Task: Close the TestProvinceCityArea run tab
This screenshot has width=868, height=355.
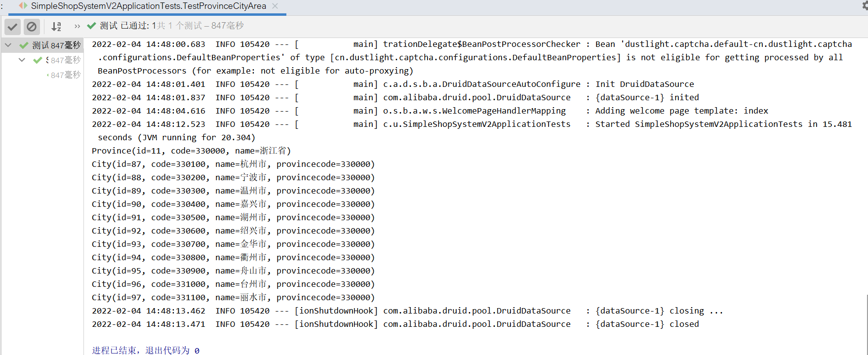Action: [275, 6]
